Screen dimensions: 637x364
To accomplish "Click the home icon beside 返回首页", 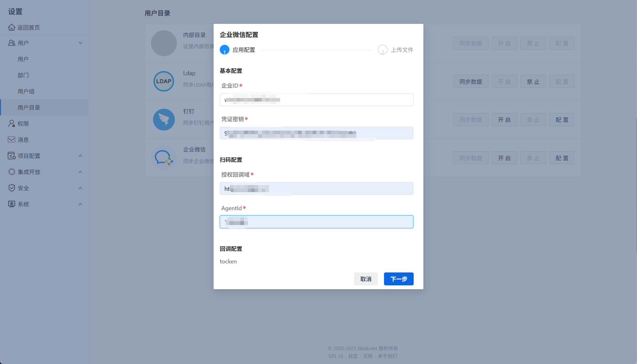I will click(12, 27).
